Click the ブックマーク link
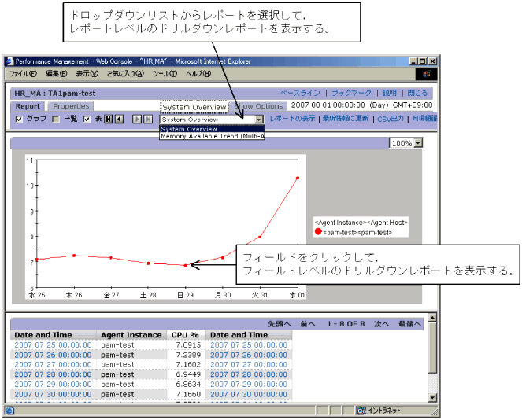 [x=352, y=93]
